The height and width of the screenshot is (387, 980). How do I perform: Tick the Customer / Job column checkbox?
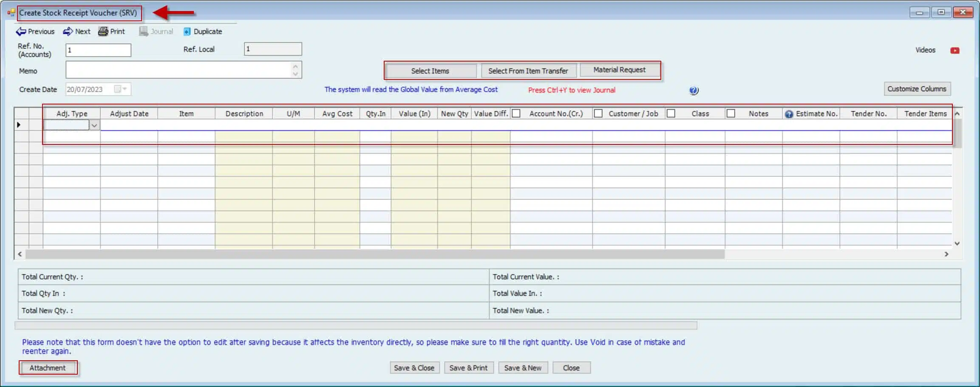pyautogui.click(x=598, y=113)
